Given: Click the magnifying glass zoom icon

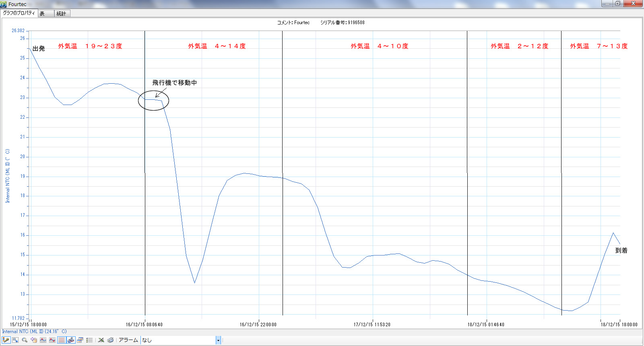Looking at the screenshot, I should (x=25, y=340).
